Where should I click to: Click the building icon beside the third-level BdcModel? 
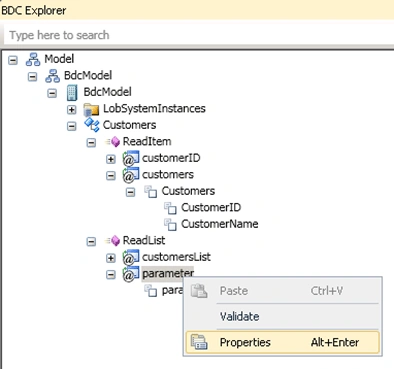tap(72, 92)
